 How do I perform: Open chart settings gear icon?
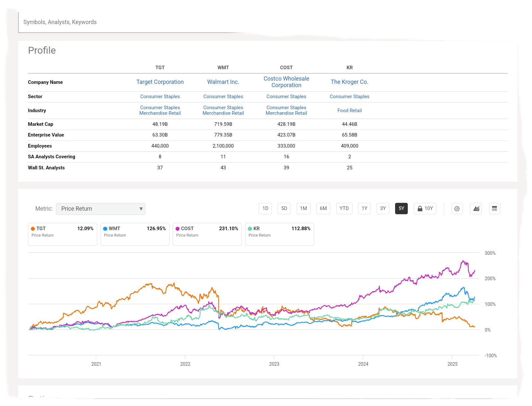[457, 209]
